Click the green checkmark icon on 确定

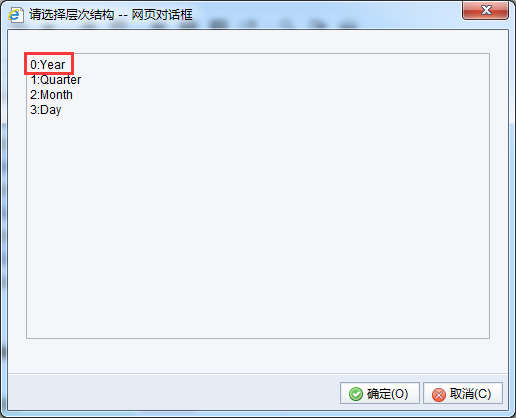coord(356,394)
